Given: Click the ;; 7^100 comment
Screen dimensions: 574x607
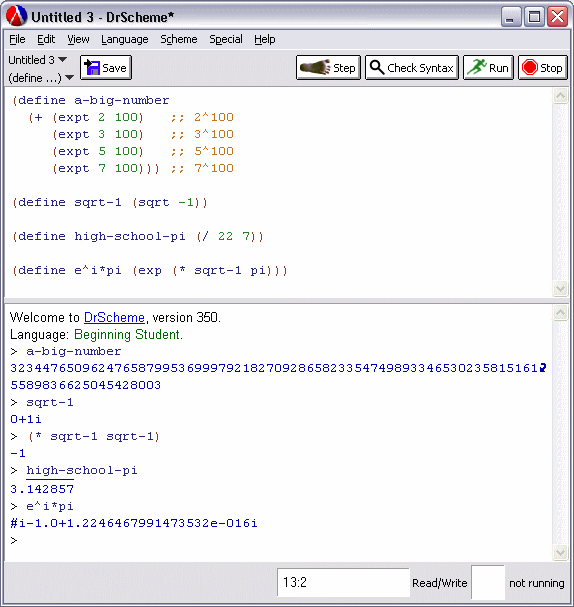Looking at the screenshot, I should pyautogui.click(x=202, y=168).
